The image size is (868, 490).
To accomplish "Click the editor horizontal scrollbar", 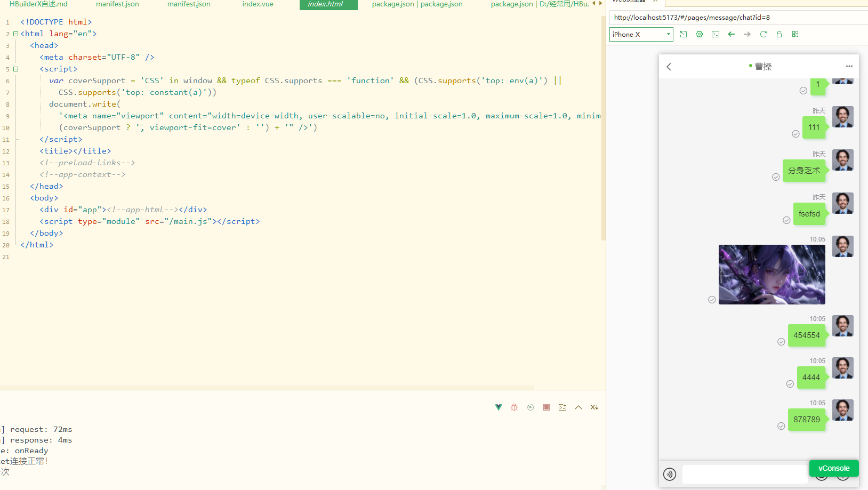I will 267,388.
